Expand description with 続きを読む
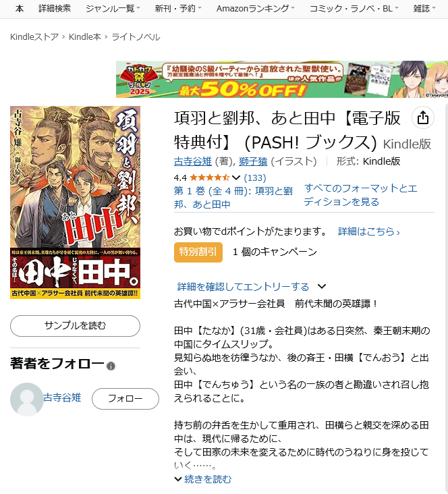This screenshot has width=448, height=494. (203, 479)
